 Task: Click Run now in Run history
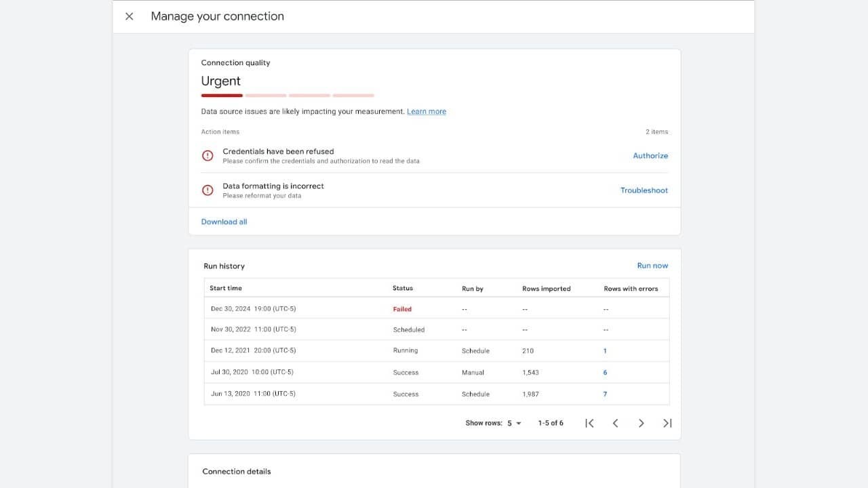click(x=652, y=266)
